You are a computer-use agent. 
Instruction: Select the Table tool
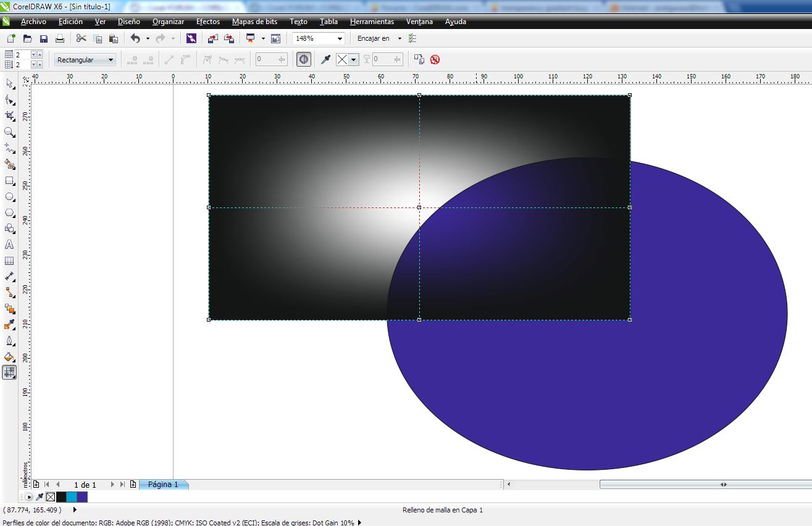coord(9,261)
